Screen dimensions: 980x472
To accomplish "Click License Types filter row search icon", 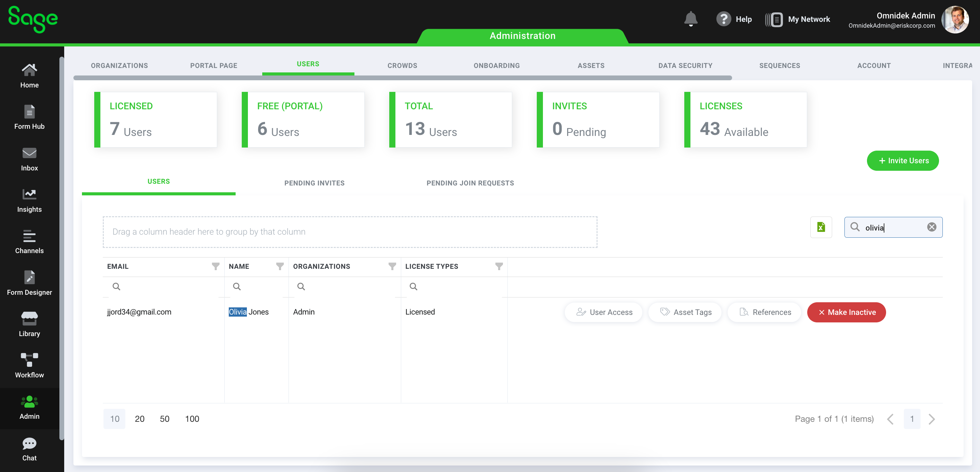I will (x=413, y=286).
